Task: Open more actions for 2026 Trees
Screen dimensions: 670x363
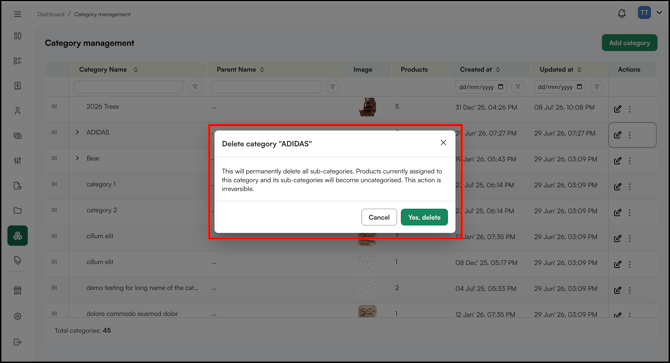Action: pos(629,109)
